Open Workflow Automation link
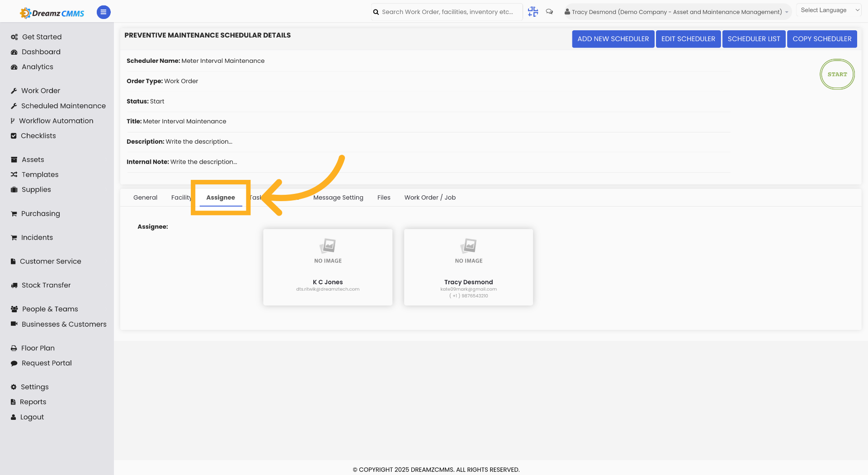 [56, 121]
